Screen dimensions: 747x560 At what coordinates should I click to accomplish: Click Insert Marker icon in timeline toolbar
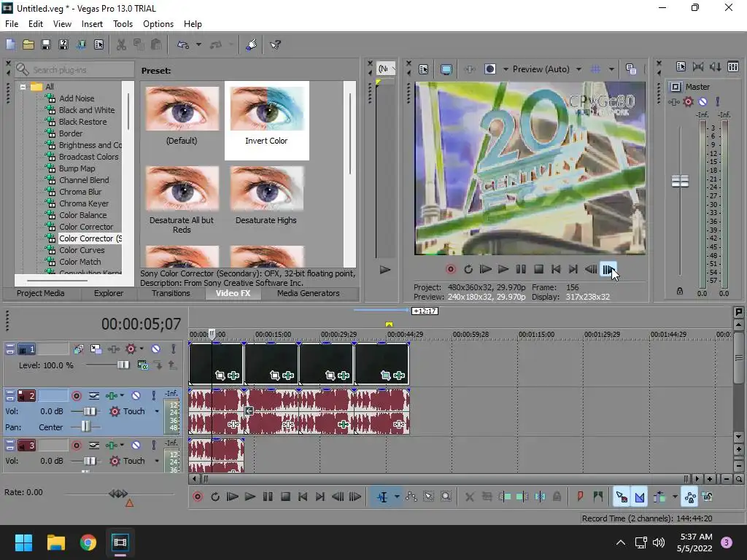[580, 497]
